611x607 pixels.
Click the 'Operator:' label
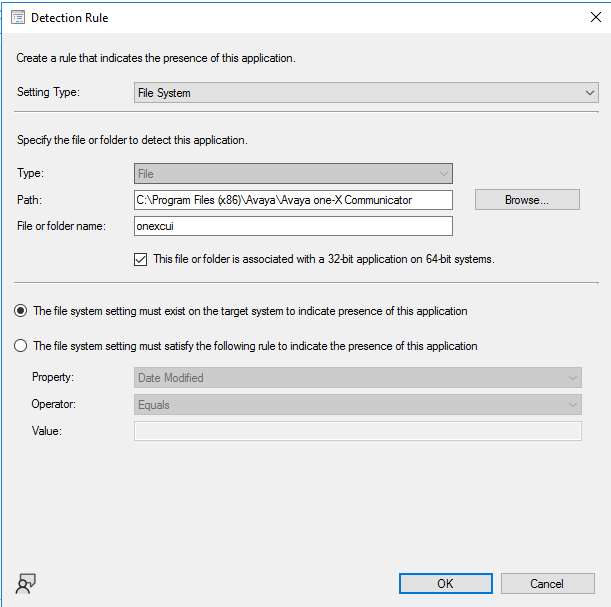point(53,404)
